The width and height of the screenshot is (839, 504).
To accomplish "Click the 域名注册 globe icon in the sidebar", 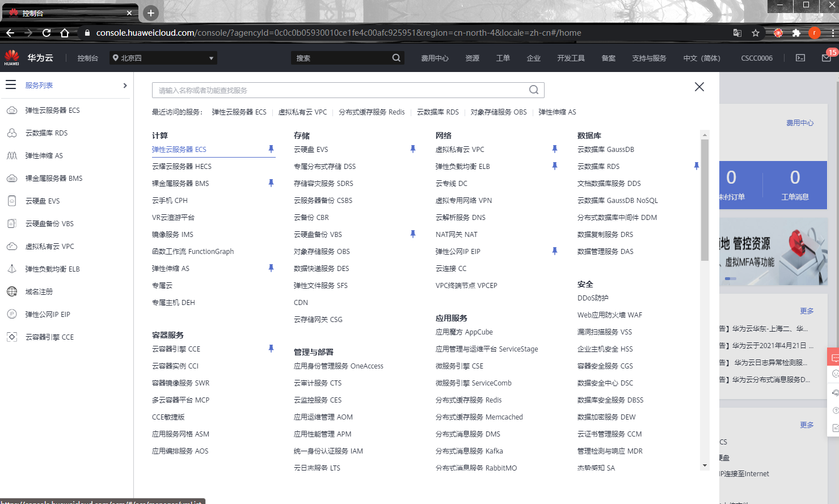I will (12, 291).
